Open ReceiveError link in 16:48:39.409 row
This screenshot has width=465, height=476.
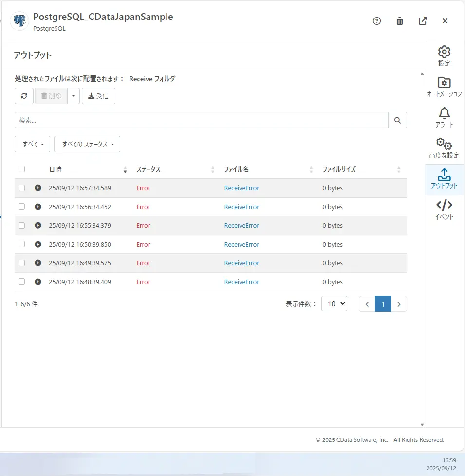click(242, 282)
